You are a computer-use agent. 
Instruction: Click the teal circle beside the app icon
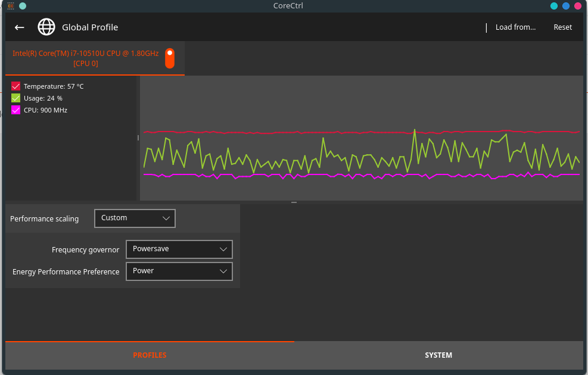pos(23,5)
